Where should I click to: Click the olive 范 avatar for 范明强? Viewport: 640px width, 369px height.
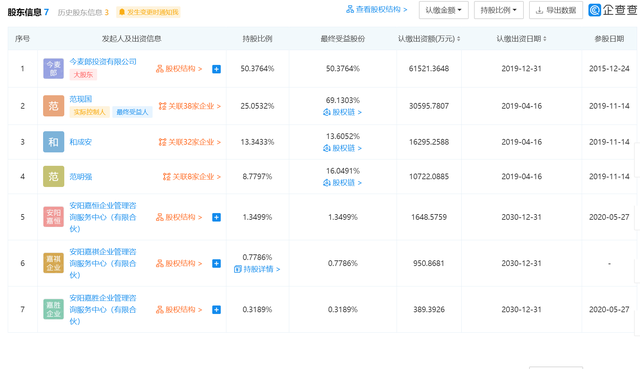coord(53,176)
